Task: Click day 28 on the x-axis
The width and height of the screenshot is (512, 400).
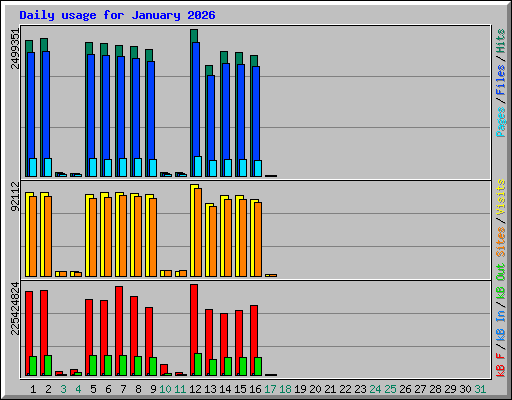Action: (x=435, y=389)
